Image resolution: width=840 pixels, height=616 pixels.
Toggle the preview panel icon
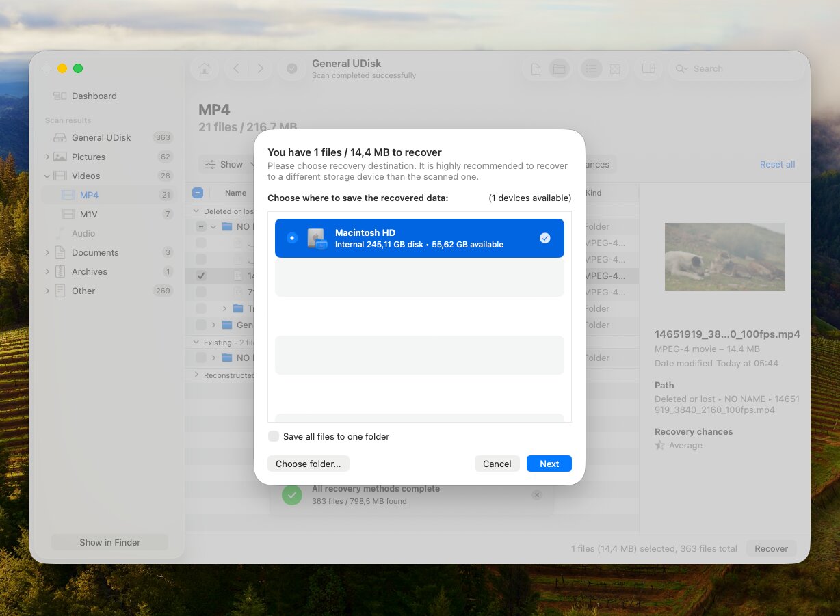[648, 68]
